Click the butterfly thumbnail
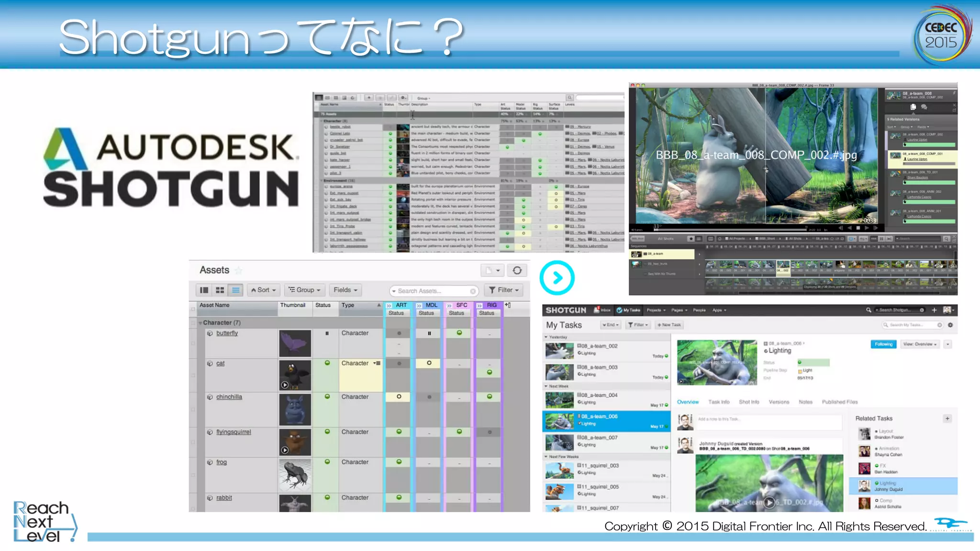This screenshot has width=980, height=551. (x=295, y=343)
